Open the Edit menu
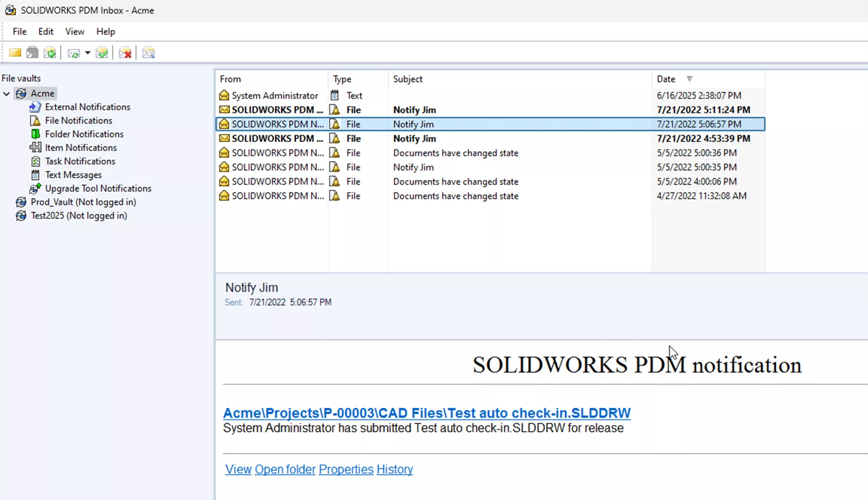This screenshot has height=500, width=868. (46, 31)
